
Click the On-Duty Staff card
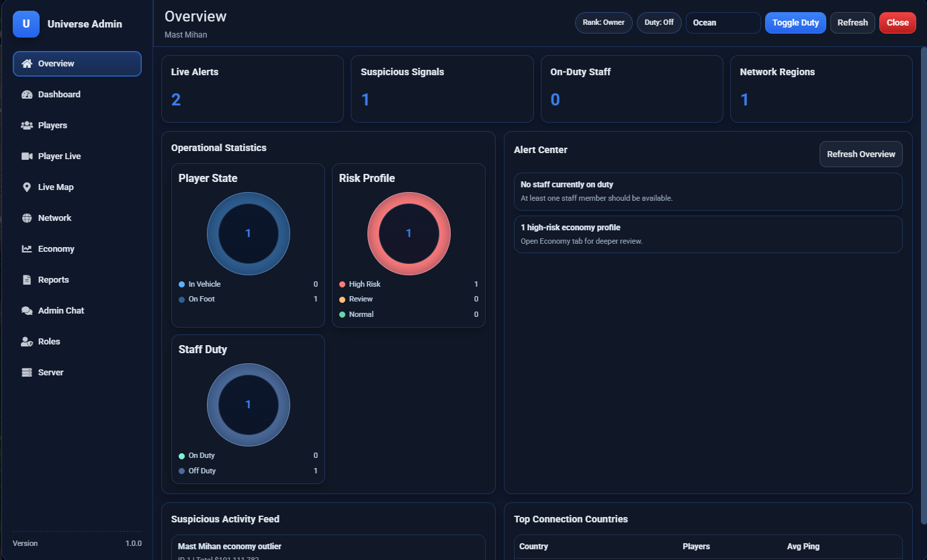tap(631, 89)
